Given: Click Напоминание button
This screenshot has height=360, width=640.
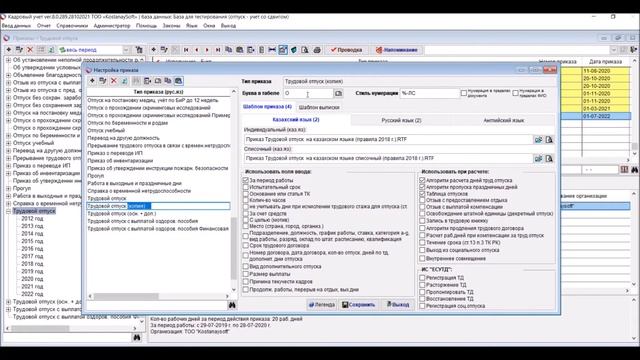Looking at the screenshot, I should tap(397, 50).
